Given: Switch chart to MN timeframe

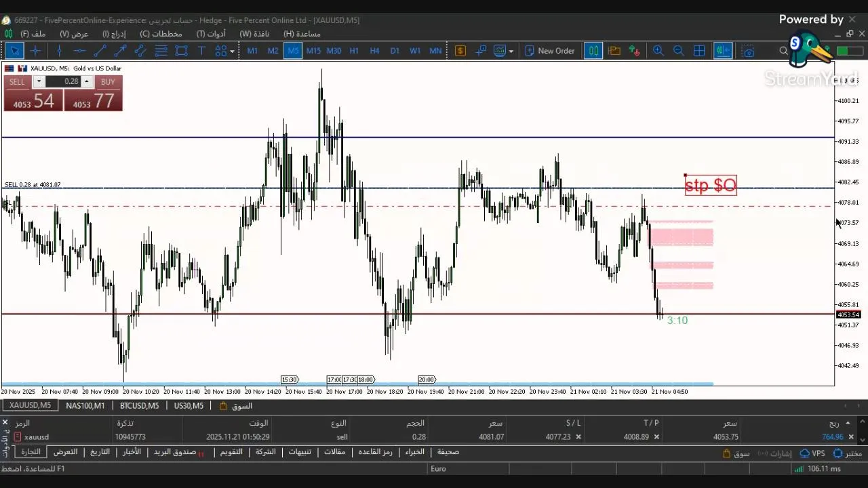Looking at the screenshot, I should tap(435, 51).
